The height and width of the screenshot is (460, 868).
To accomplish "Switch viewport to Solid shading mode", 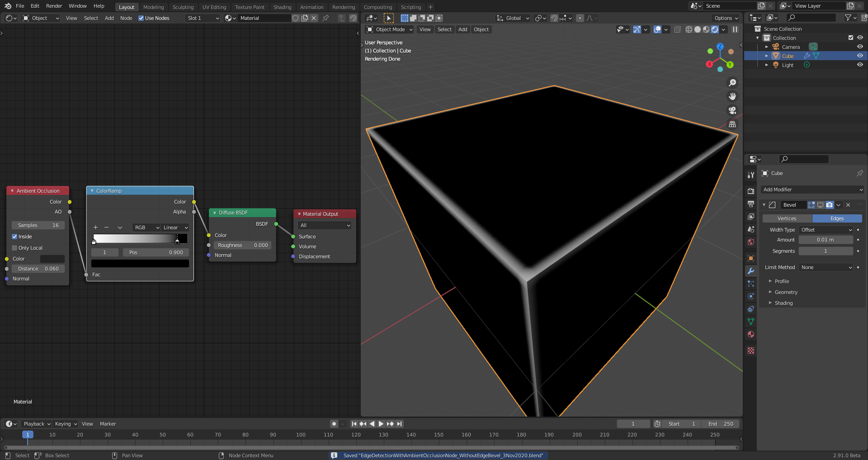I will tap(698, 29).
